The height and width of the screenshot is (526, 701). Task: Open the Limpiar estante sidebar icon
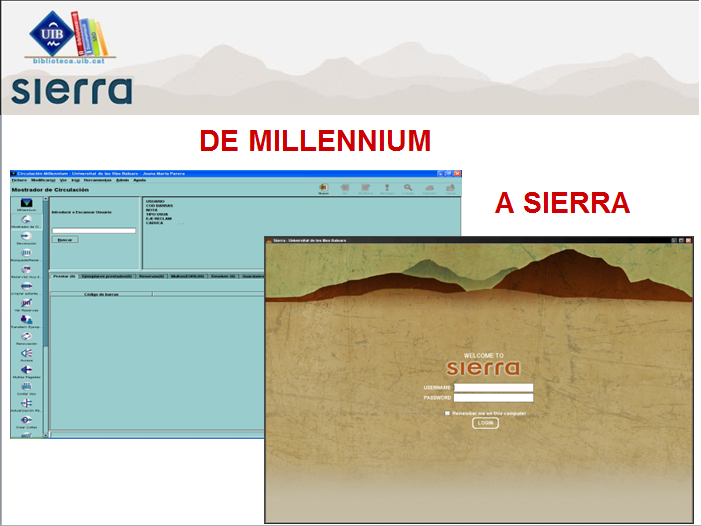[x=26, y=287]
